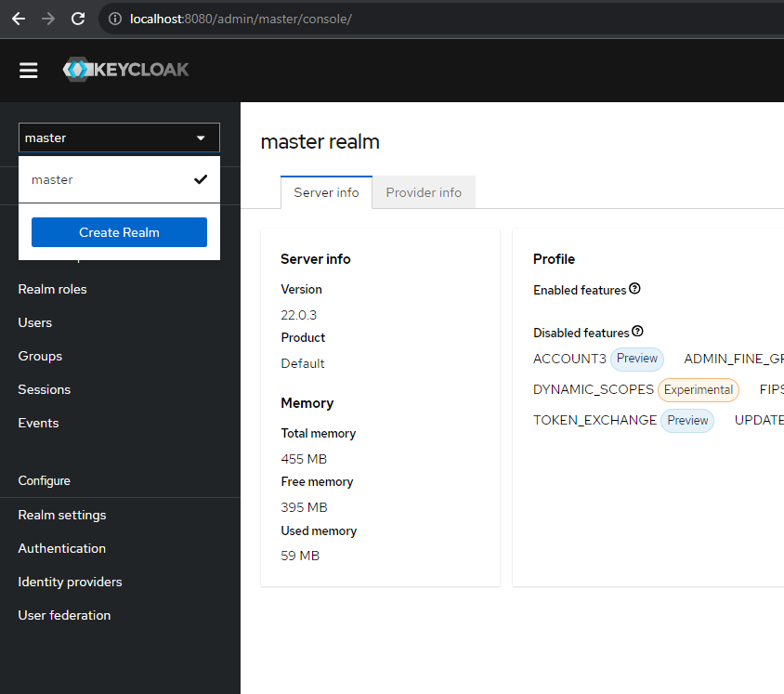Collapse the master realm dropdown chevron
The height and width of the screenshot is (694, 784).
click(x=200, y=137)
